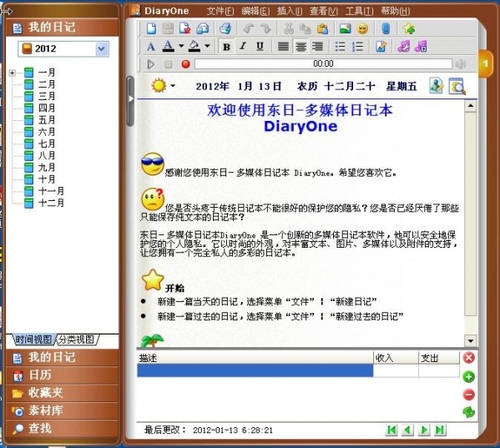
Task: Click the first purple music note icon
Action: 404,46
